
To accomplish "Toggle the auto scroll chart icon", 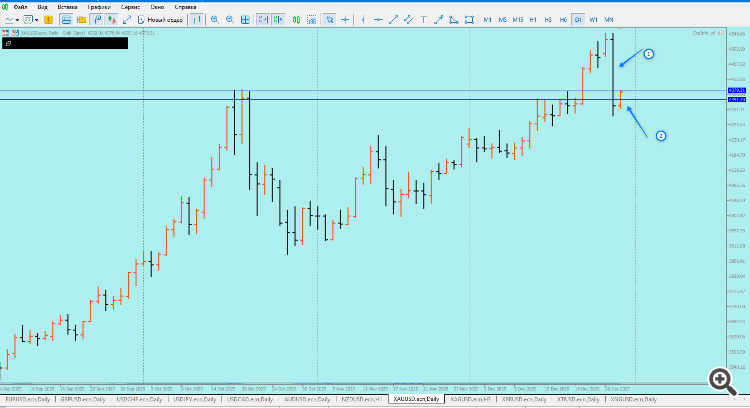I will pos(263,20).
